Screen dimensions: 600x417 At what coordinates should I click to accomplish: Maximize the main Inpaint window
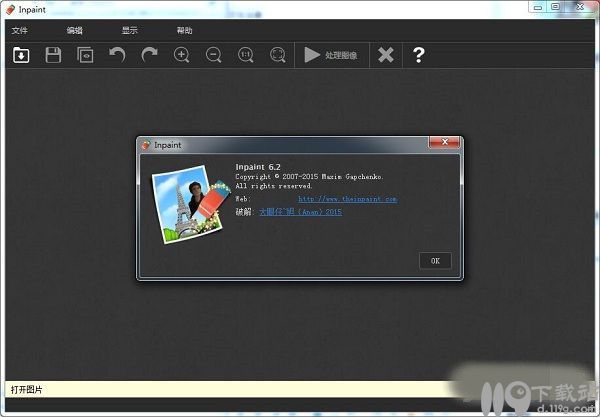pyautogui.click(x=556, y=7)
